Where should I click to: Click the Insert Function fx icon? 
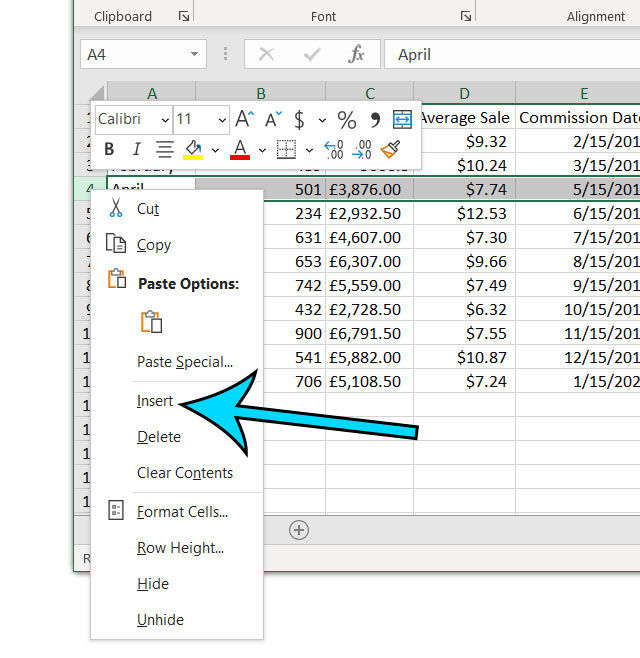[x=356, y=54]
